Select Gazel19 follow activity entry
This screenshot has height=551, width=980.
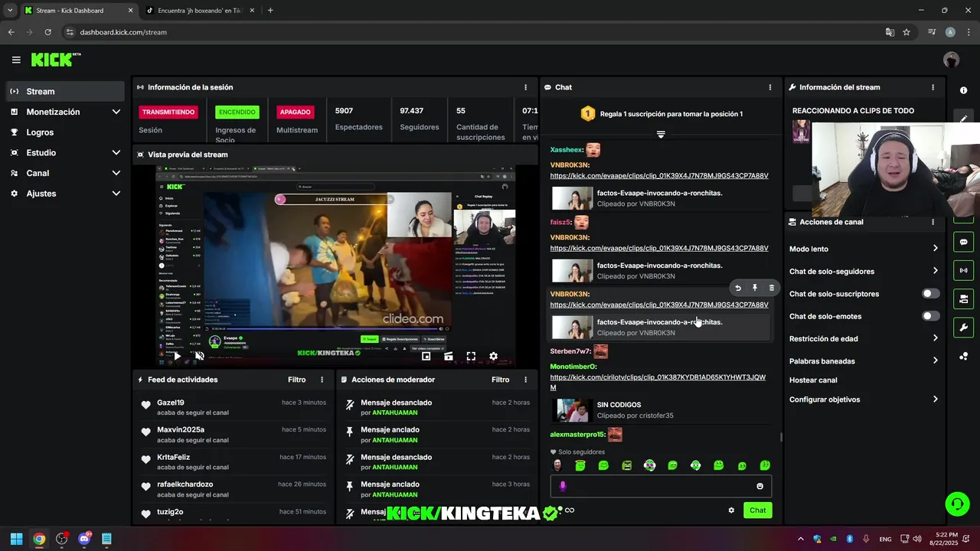coord(234,407)
